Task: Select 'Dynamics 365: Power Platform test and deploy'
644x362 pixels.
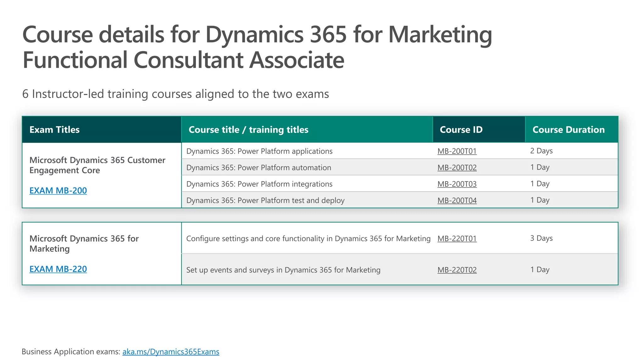Action: click(x=265, y=200)
